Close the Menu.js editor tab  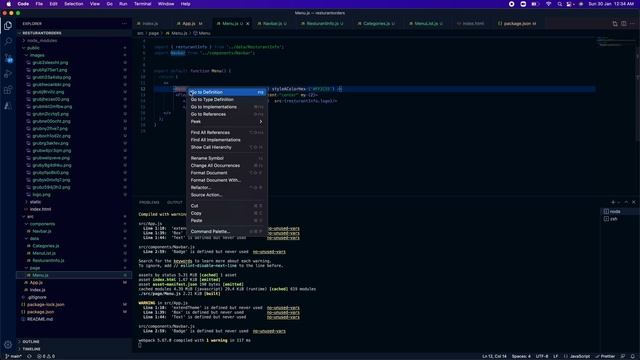point(247,24)
